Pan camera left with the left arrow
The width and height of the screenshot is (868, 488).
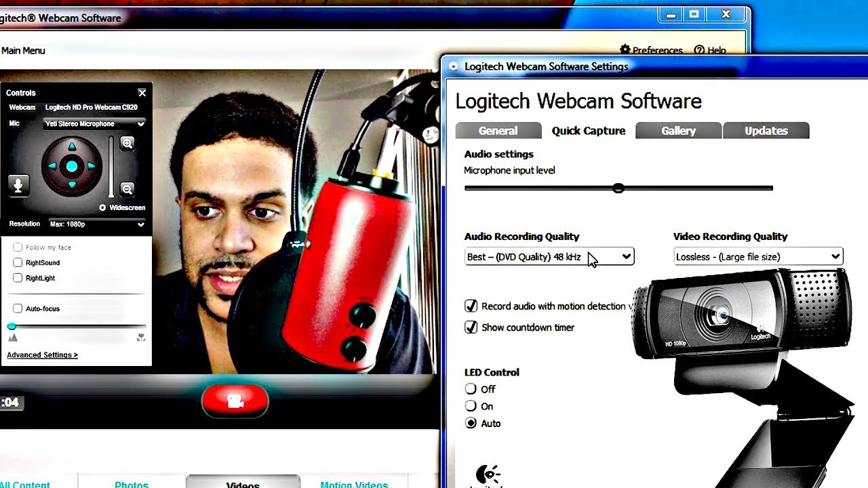(x=52, y=166)
